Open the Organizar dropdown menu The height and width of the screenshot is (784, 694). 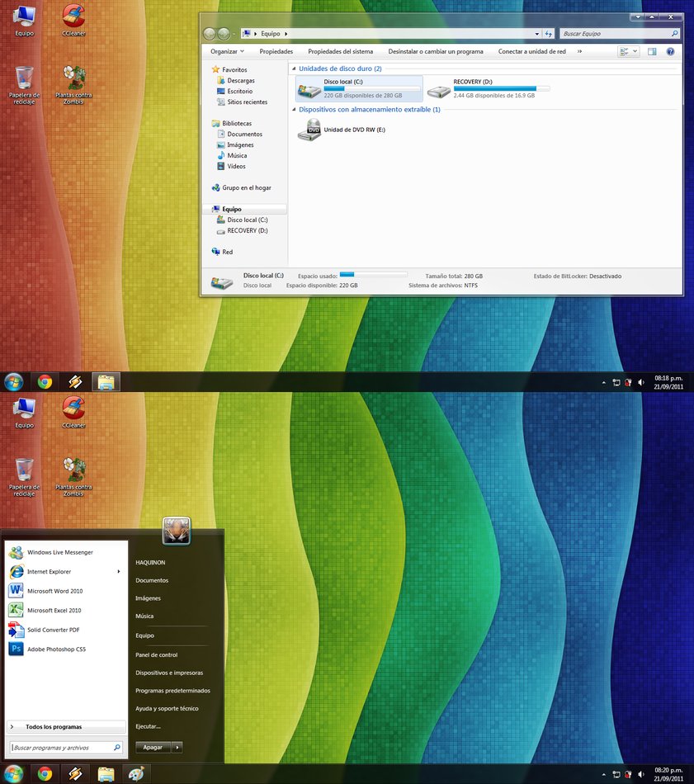coord(227,51)
